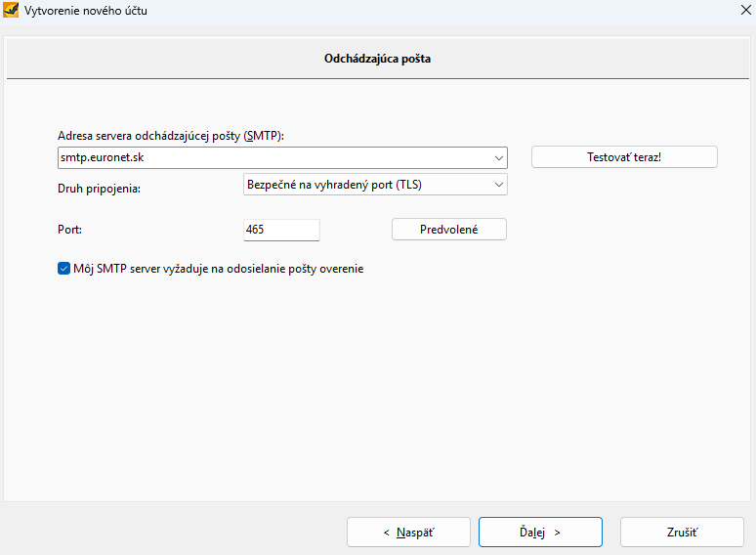
Task: Go back with the Naspäť button
Action: [x=408, y=533]
